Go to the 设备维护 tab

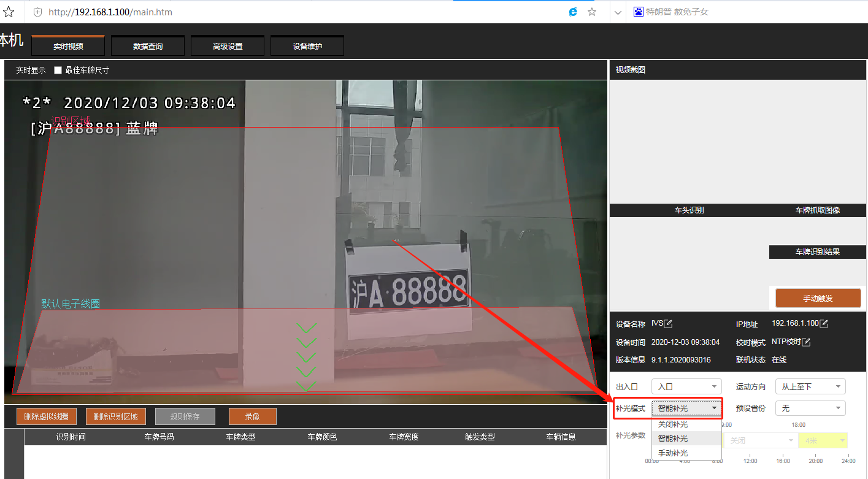[x=307, y=46]
